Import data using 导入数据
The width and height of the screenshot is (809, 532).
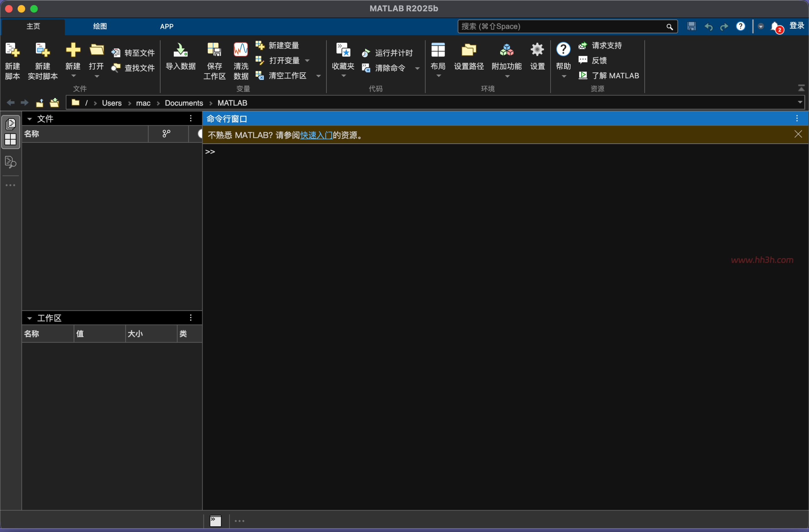180,57
